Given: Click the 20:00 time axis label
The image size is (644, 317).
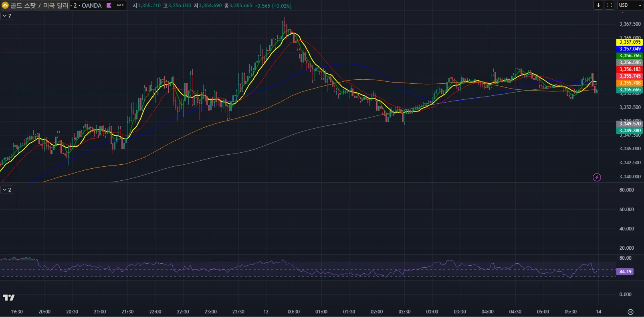Looking at the screenshot, I should click(44, 312).
